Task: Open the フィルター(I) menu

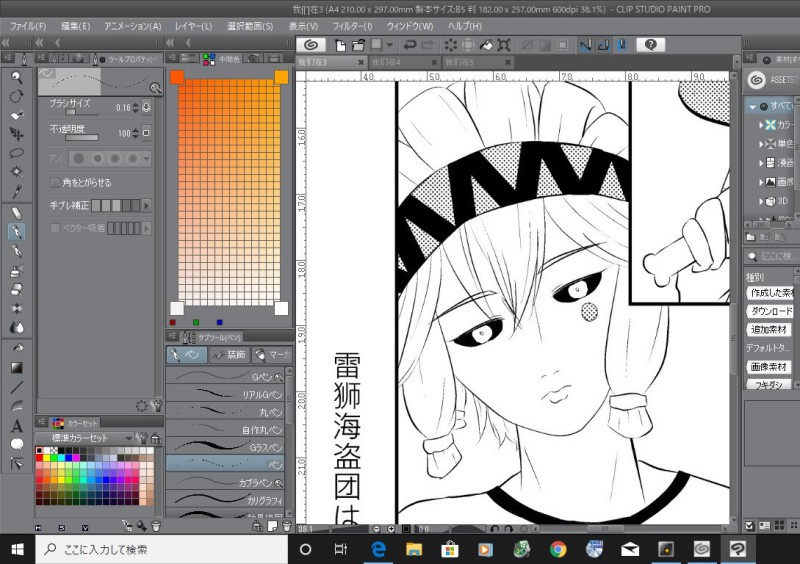Action: 352,26
